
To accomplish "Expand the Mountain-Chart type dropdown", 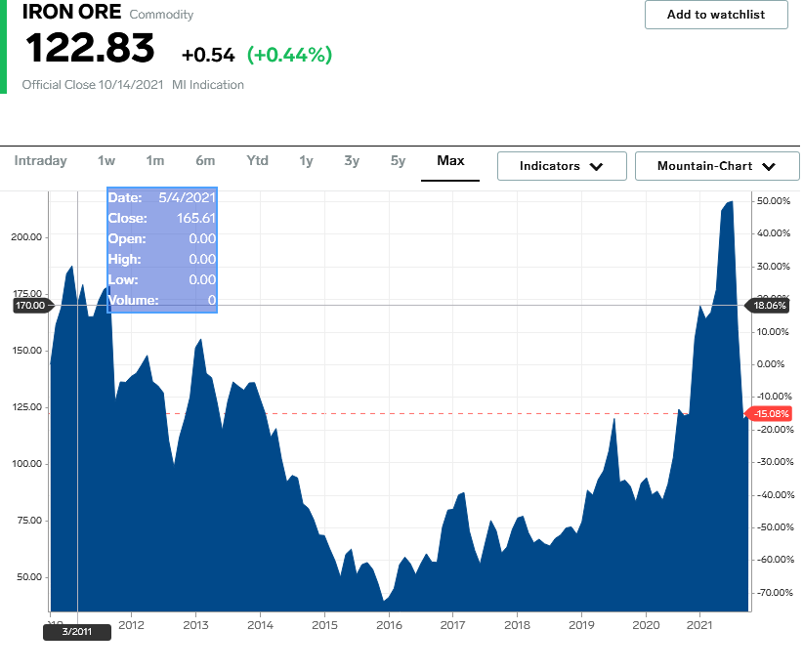I will [717, 166].
